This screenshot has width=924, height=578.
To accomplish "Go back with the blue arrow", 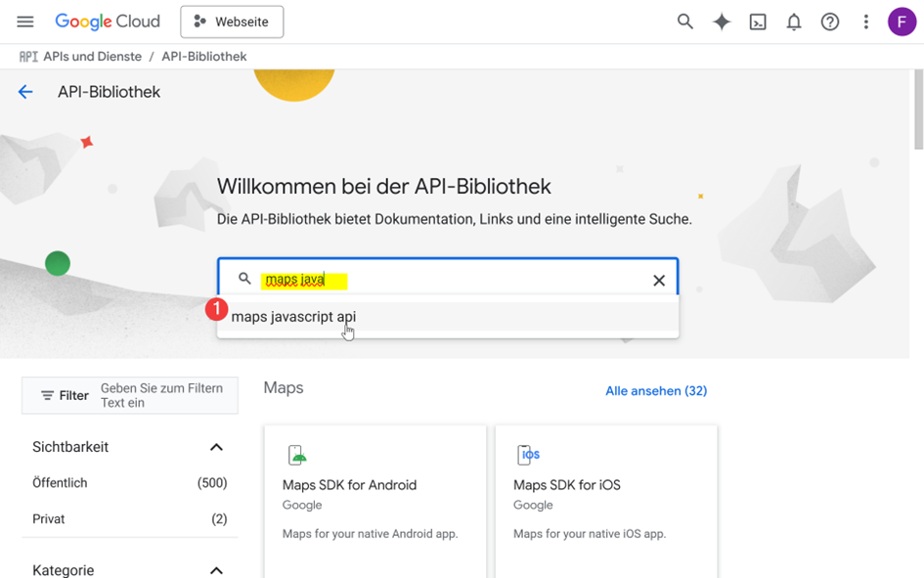I will click(25, 92).
